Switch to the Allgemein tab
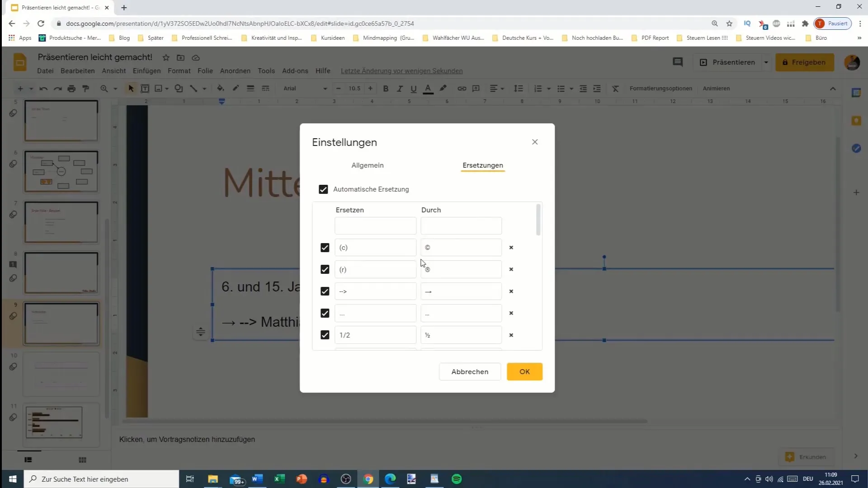The width and height of the screenshot is (868, 488). pyautogui.click(x=368, y=165)
